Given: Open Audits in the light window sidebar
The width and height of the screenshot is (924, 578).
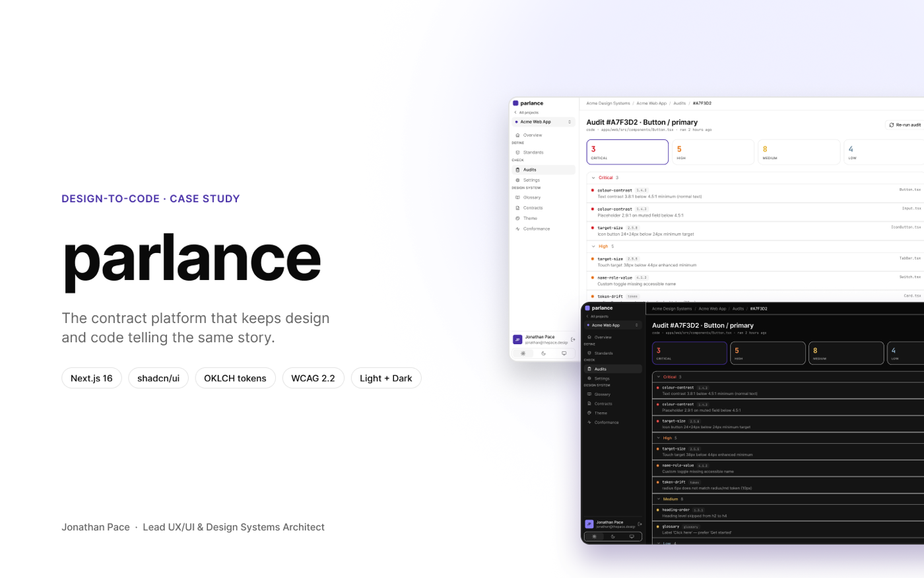Looking at the screenshot, I should point(544,170).
